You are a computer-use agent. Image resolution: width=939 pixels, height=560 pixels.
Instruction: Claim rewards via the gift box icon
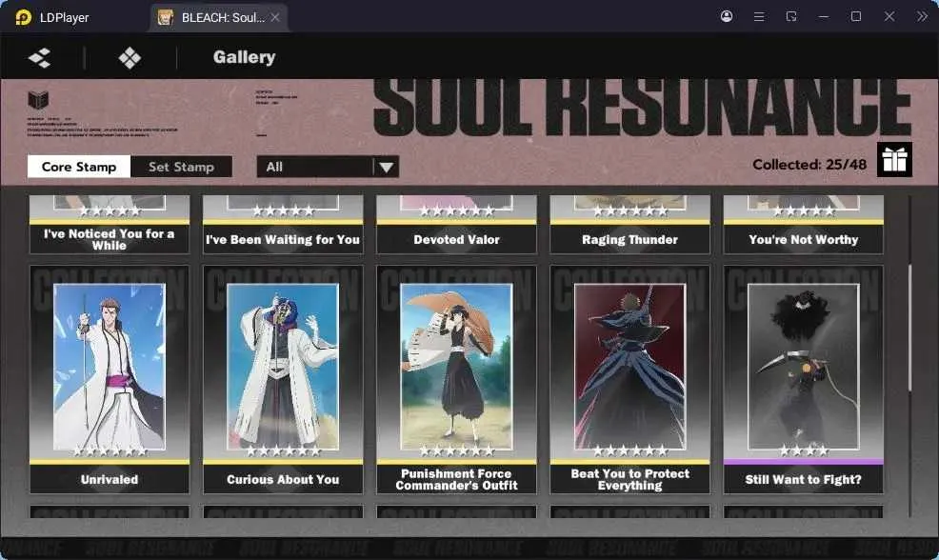[894, 160]
